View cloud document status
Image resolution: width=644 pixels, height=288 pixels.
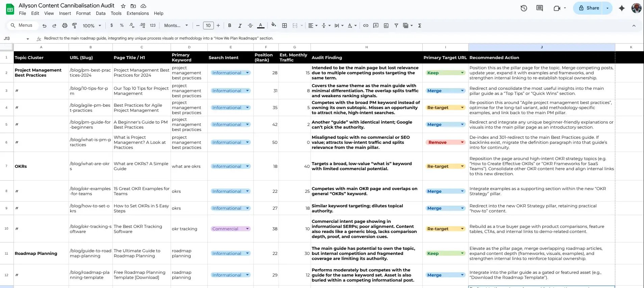point(143,6)
